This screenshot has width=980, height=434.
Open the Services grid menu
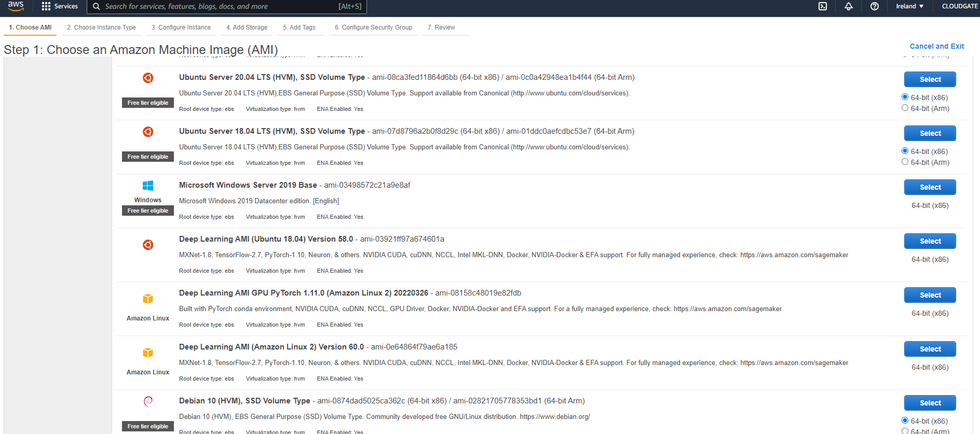tap(60, 6)
